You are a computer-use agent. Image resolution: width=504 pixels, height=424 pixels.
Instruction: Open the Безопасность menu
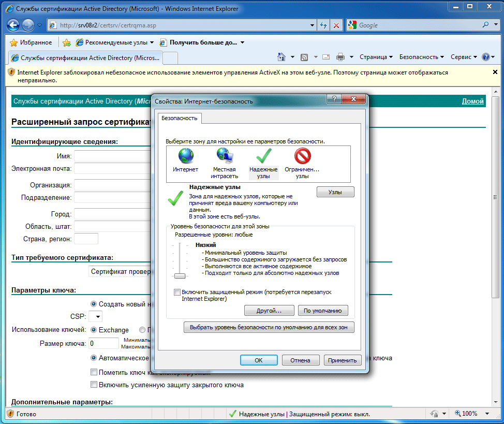click(422, 57)
